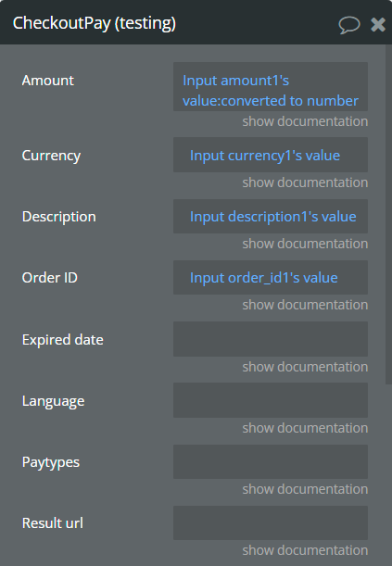This screenshot has width=392, height=566.
Task: Show documentation for Amount
Action: (305, 121)
